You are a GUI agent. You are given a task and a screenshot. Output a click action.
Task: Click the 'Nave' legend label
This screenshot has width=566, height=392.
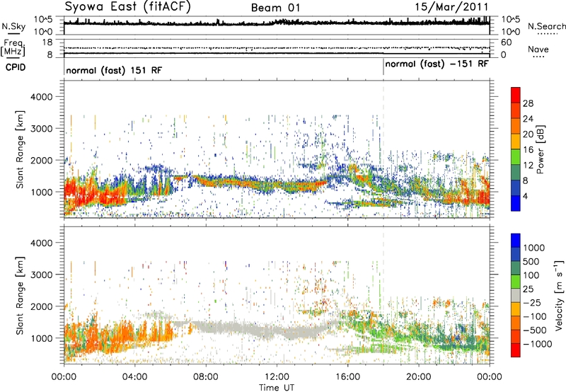tap(538, 49)
